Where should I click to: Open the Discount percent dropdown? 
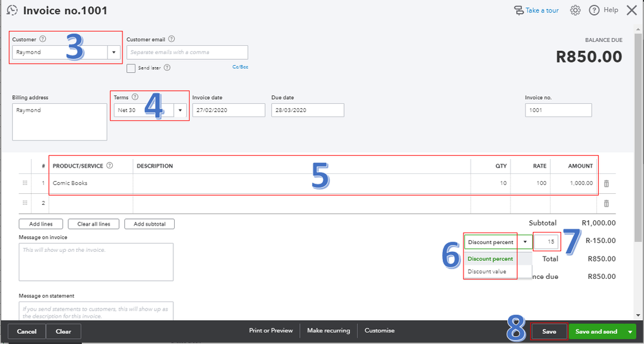point(525,242)
